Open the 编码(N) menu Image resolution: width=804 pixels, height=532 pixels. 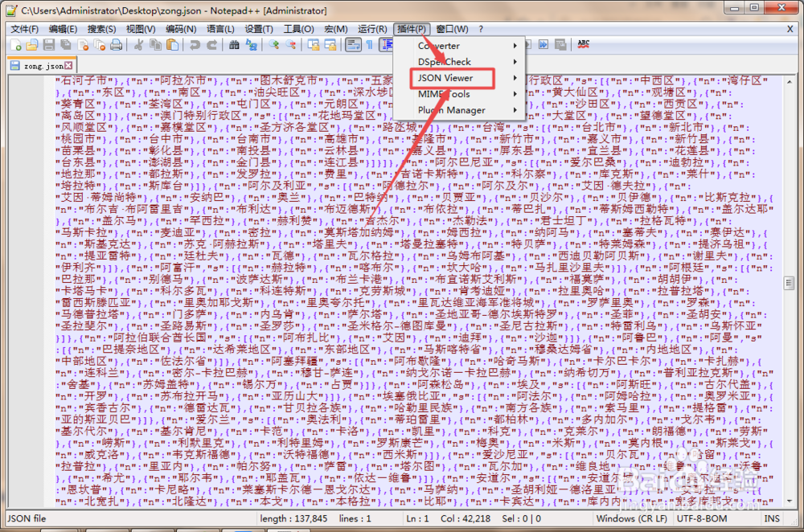tap(181, 29)
